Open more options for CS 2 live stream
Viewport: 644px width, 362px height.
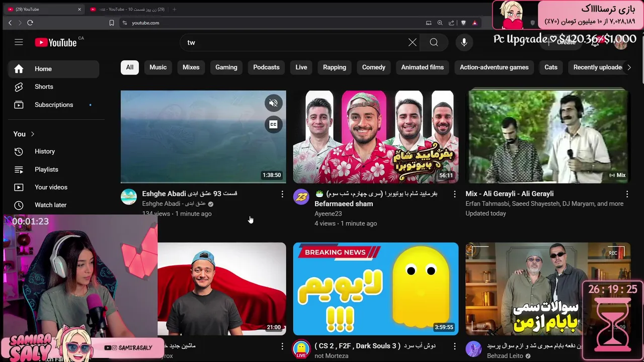(x=455, y=346)
